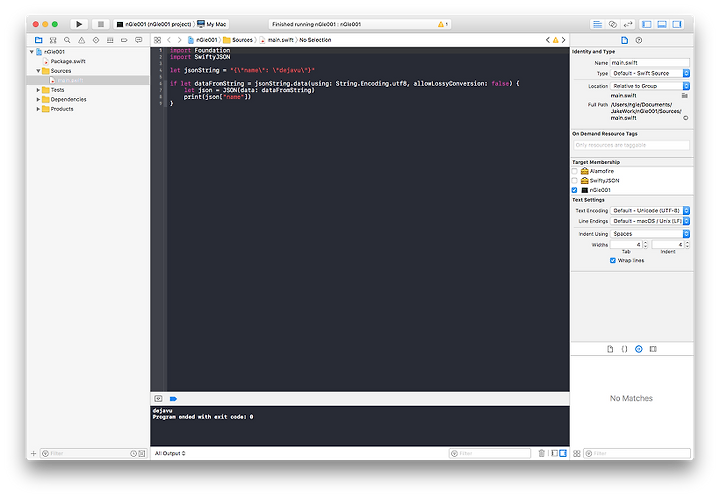The height and width of the screenshot is (498, 720).
Task: Hide the debug area panel
Action: 662,24
